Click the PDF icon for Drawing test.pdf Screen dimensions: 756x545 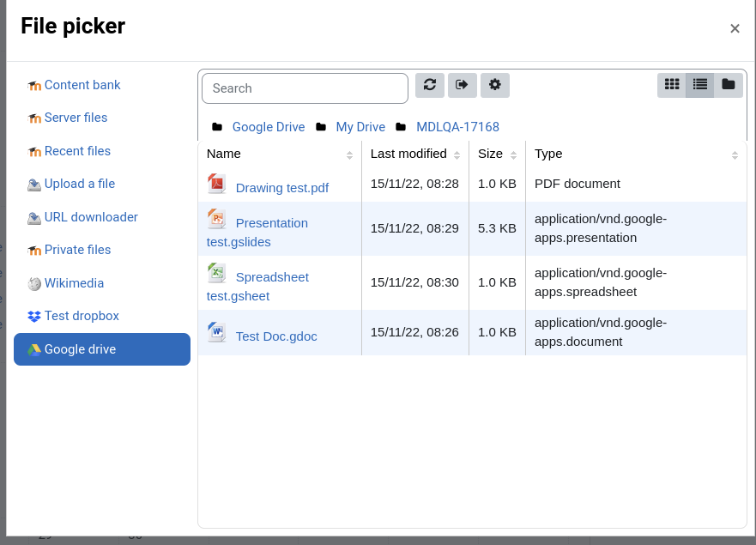tap(216, 184)
